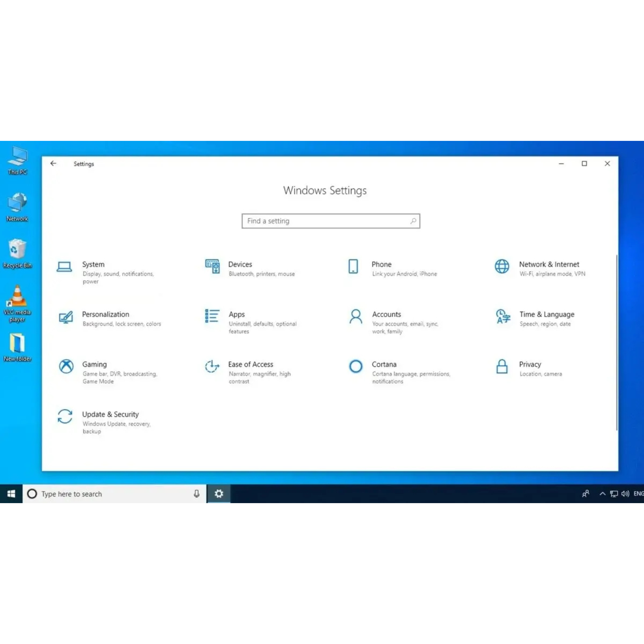Viewport: 644px width, 644px height.
Task: Click the volume speaker icon in system tray
Action: pyautogui.click(x=625, y=494)
